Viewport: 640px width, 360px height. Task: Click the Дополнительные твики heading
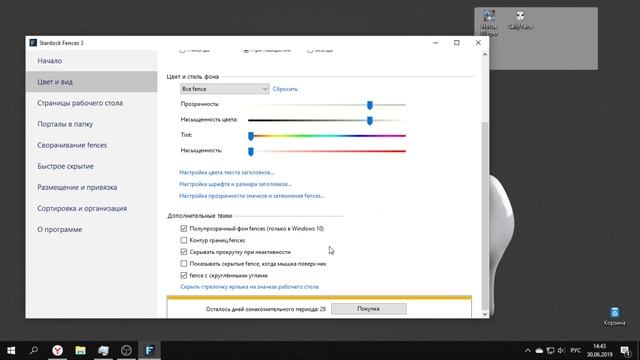200,216
